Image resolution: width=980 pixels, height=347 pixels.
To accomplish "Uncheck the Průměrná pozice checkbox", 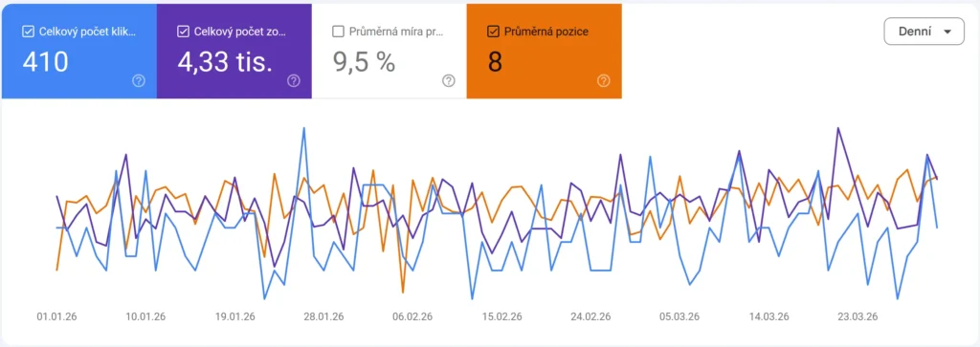I will tap(493, 32).
